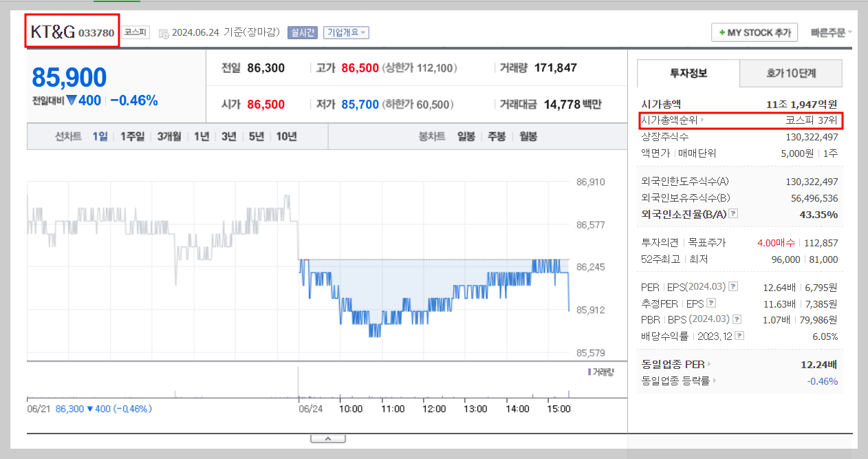Click the 거래량 value 171,847
This screenshot has width=868, height=459.
pos(555,67)
